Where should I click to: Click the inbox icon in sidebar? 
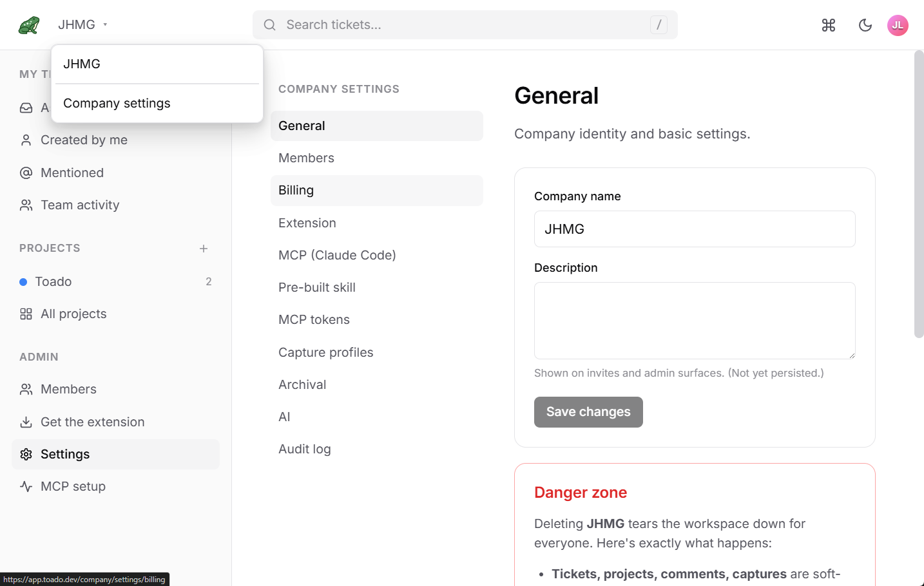click(x=26, y=108)
